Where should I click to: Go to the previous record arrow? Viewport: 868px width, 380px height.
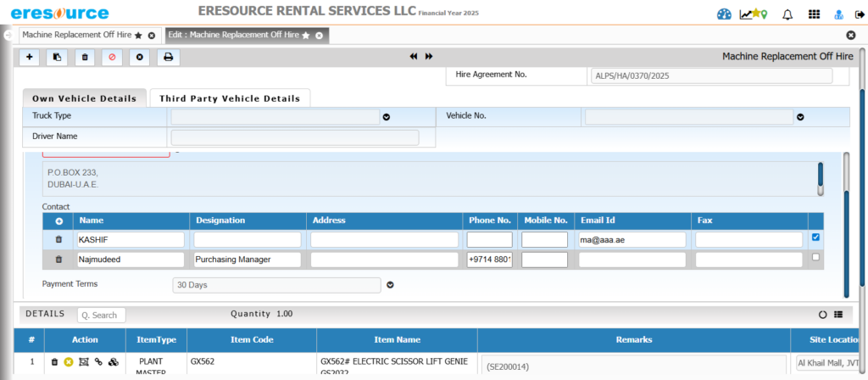coord(414,56)
